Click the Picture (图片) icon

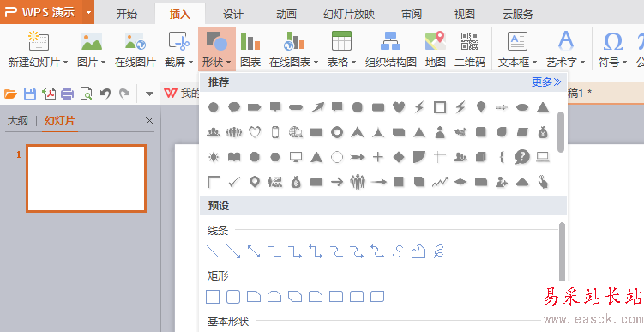click(92, 41)
